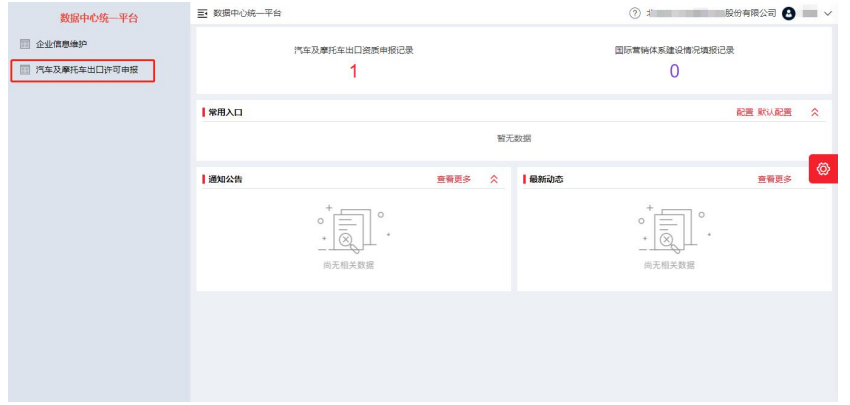Image resolution: width=850 pixels, height=405 pixels.
Task: Open the help question mark icon
Action: (634, 14)
